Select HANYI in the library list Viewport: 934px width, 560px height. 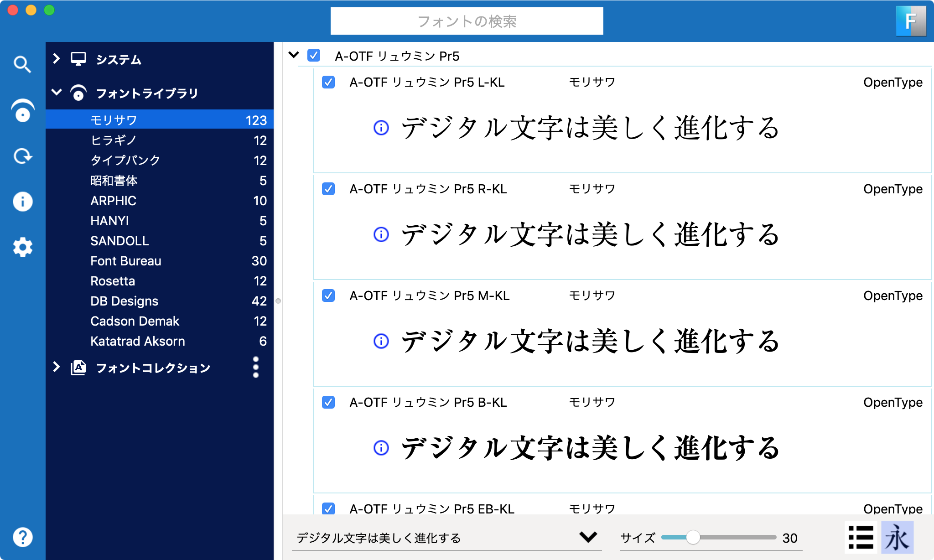(160, 220)
